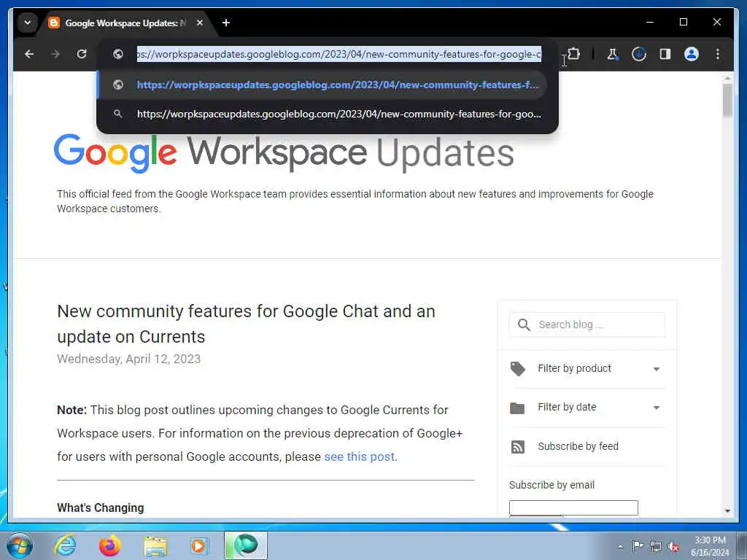Open a new browser tab
Screen dimensions: 747x560
(226, 23)
